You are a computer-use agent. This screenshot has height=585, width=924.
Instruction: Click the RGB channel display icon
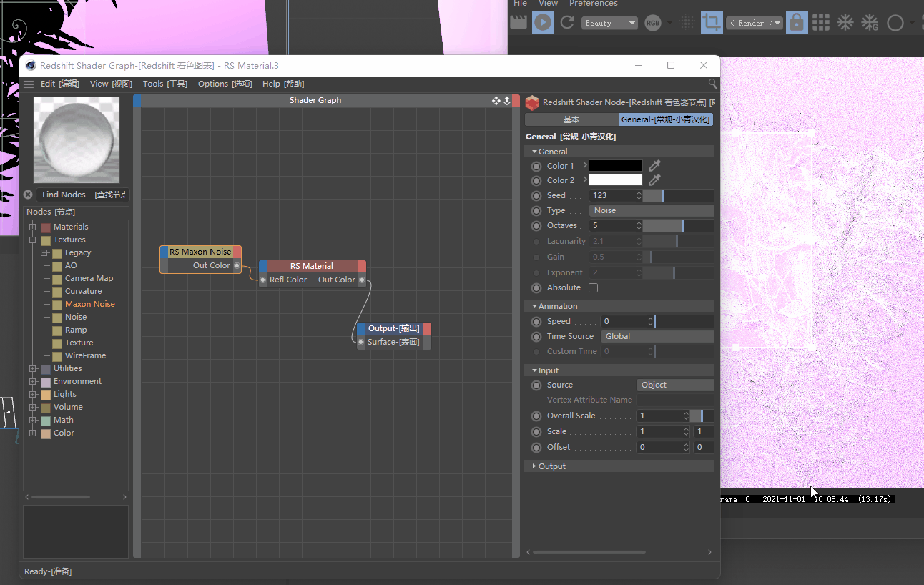(653, 23)
